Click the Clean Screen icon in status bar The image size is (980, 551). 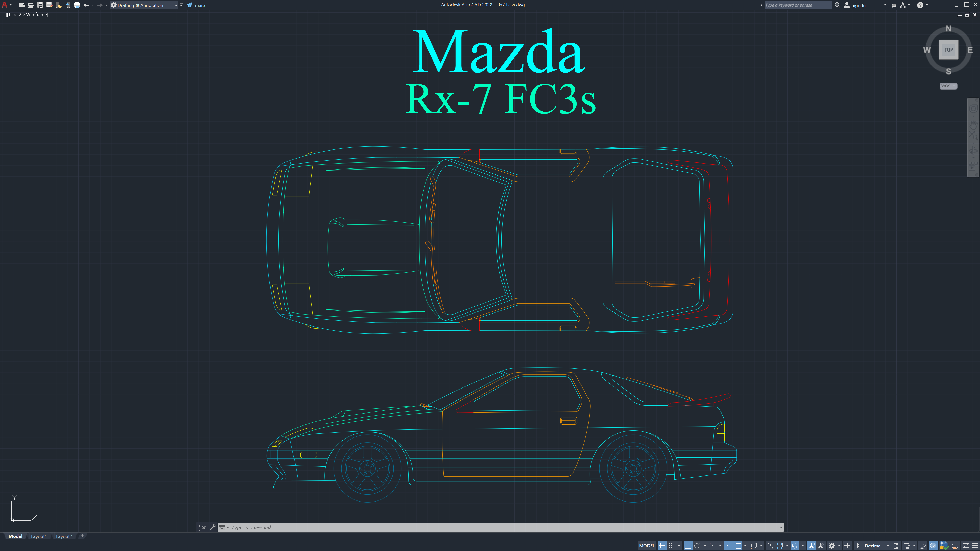(x=965, y=546)
